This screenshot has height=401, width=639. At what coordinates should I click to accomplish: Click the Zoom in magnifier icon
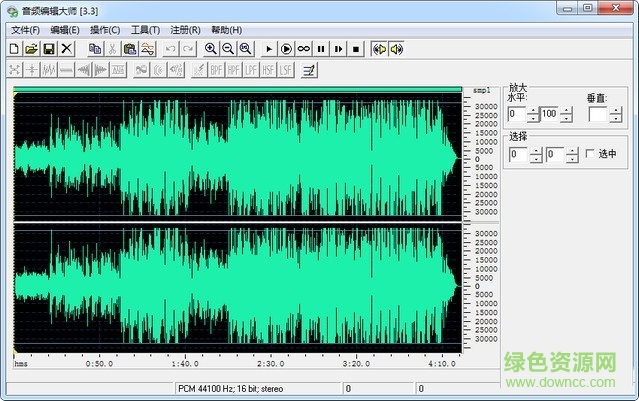[211, 48]
